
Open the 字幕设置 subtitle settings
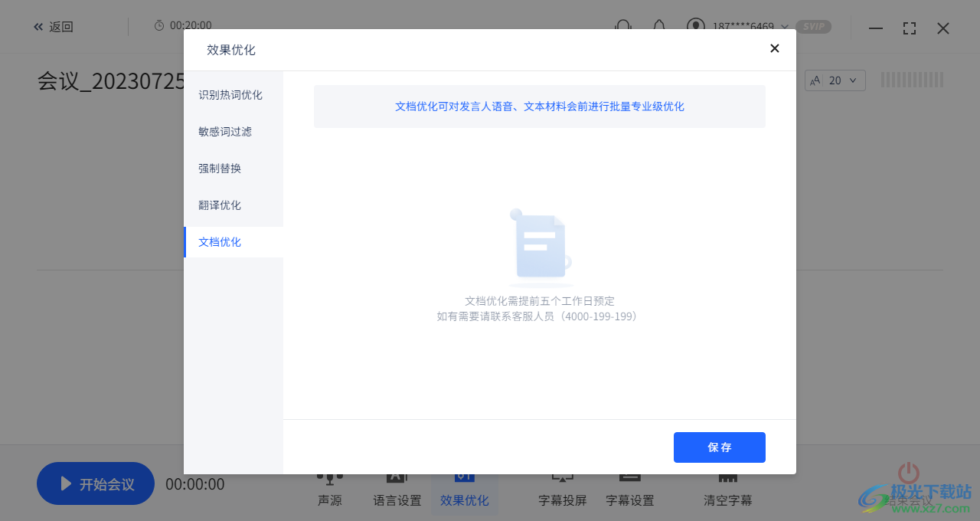point(629,490)
